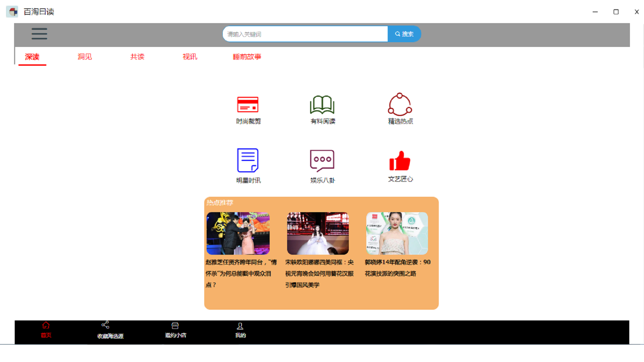Open the 赵雅芝任贤齐 article thumbnail
Screen dimensions: 644x362
(x=238, y=233)
